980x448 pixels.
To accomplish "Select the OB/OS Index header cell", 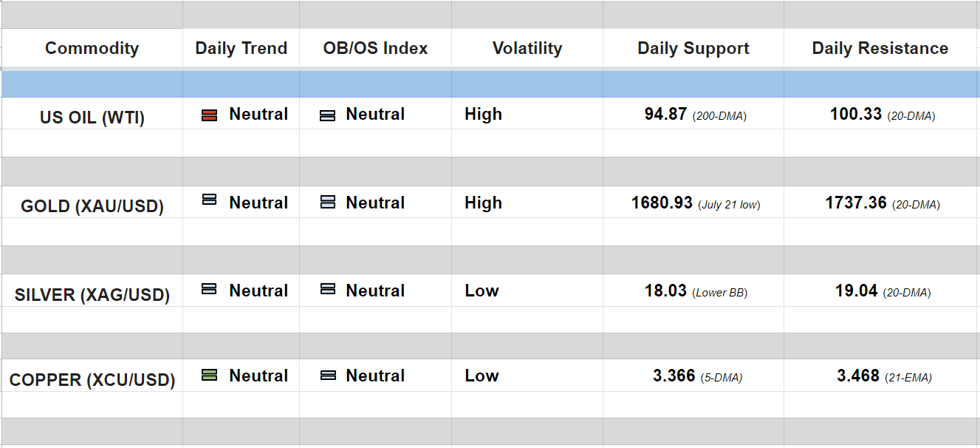I will 375,48.
